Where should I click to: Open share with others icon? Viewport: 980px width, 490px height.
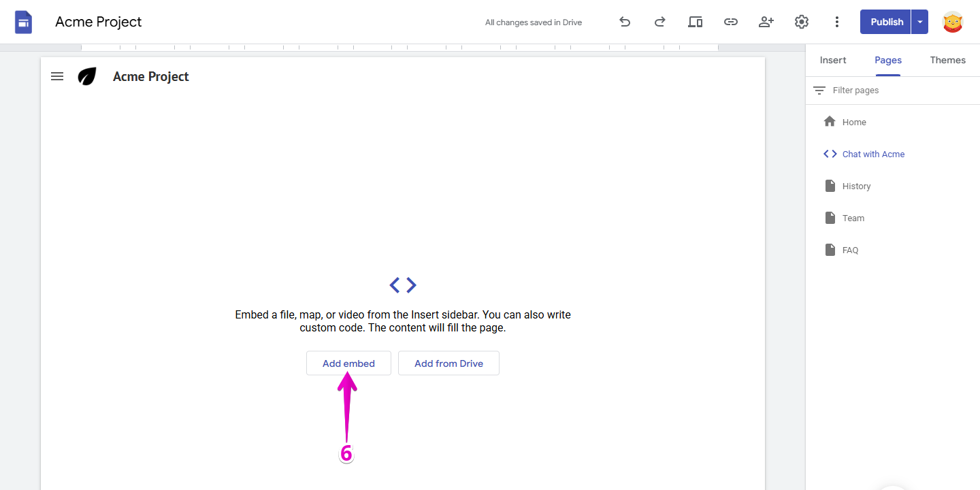coord(766,22)
